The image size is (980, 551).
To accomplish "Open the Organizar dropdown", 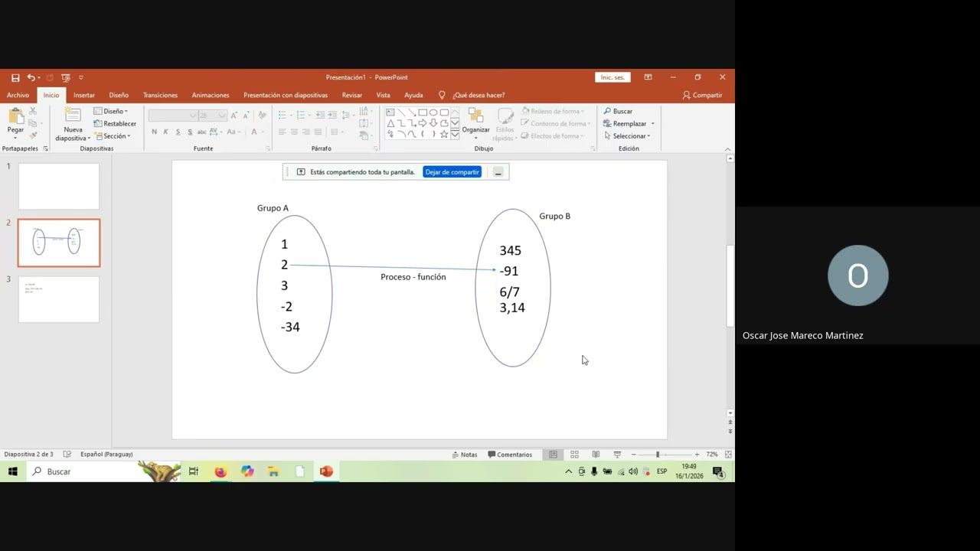I will point(475,124).
